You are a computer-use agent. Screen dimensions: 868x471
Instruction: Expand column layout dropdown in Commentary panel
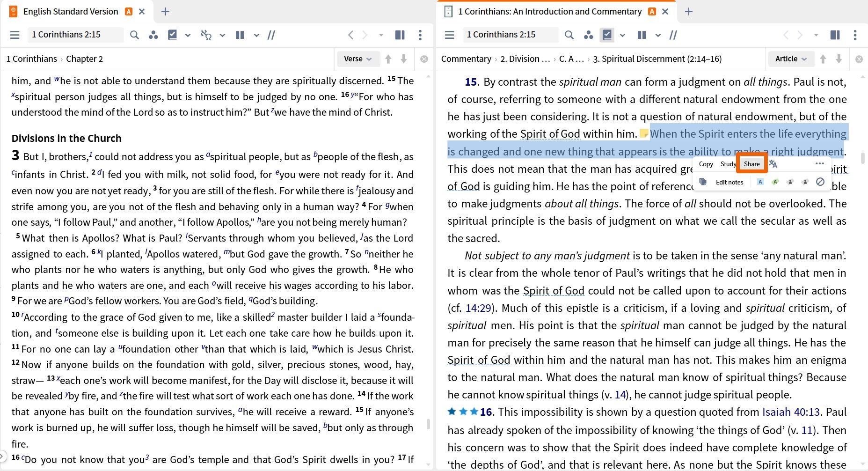pos(658,35)
